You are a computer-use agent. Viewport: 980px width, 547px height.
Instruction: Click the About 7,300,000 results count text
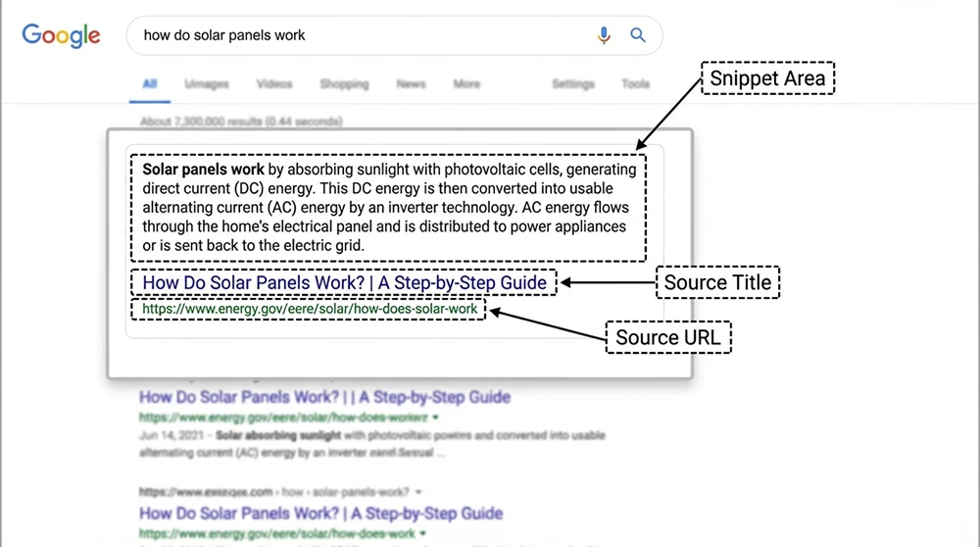click(x=241, y=122)
